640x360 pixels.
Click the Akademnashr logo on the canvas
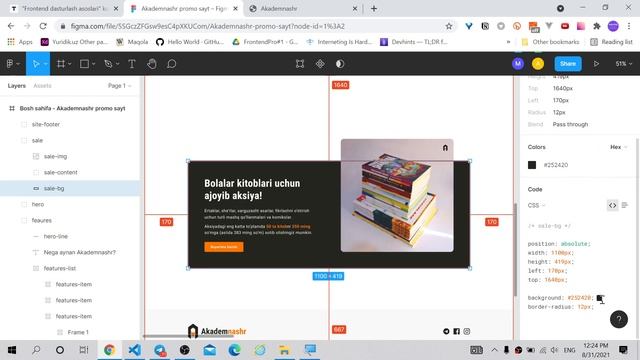click(x=217, y=331)
